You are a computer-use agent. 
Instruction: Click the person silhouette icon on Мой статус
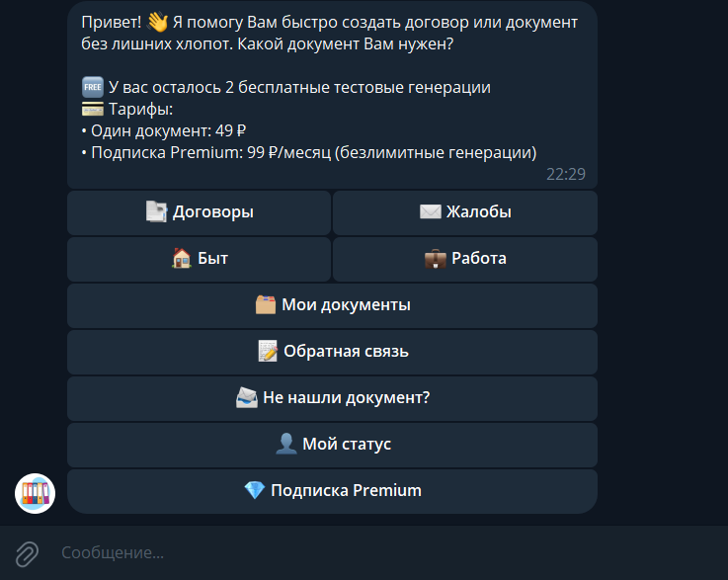[x=286, y=444]
